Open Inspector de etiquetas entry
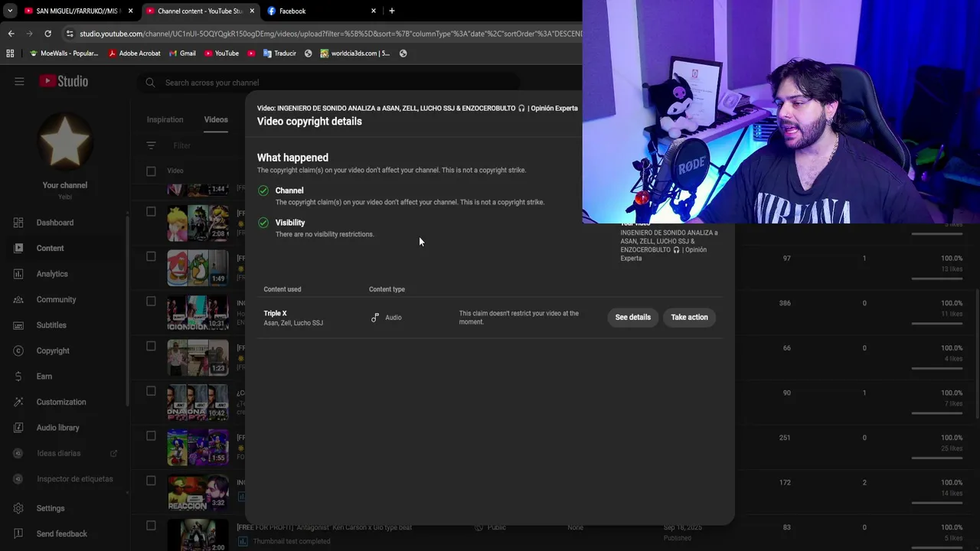 tap(74, 479)
